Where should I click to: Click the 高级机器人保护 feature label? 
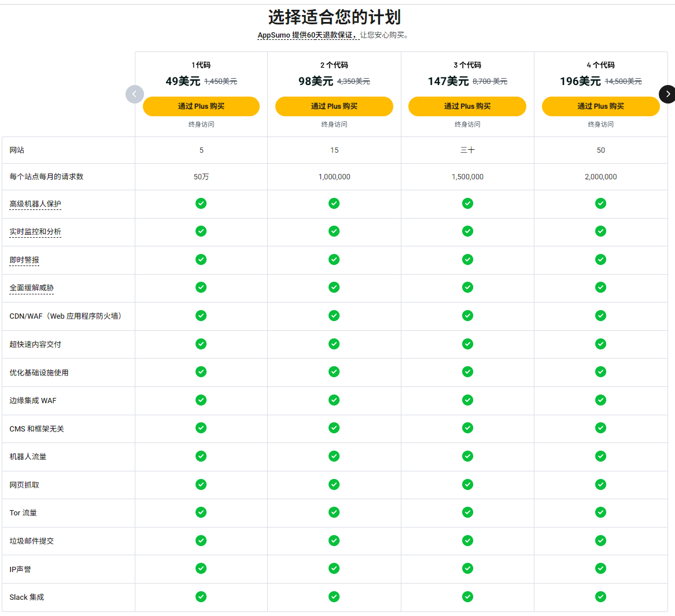click(35, 204)
